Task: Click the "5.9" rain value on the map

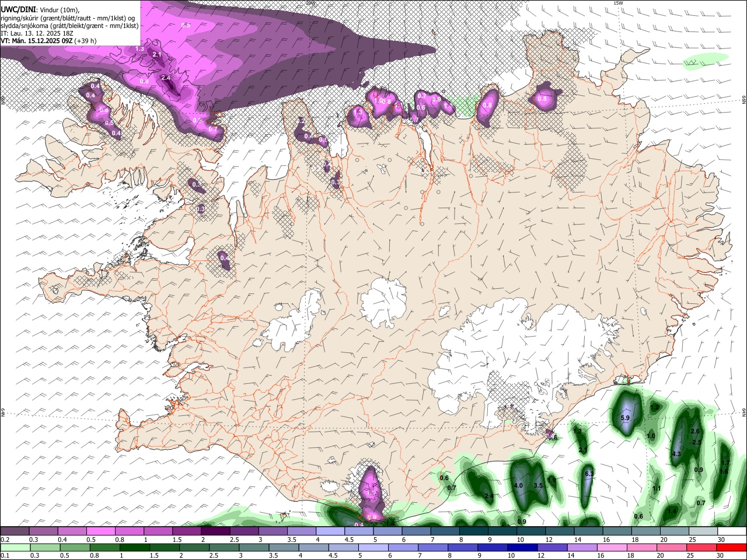Action: pos(625,418)
